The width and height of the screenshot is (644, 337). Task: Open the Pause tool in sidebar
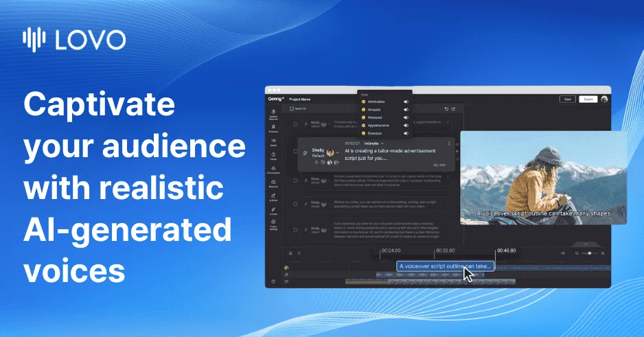[x=273, y=156]
